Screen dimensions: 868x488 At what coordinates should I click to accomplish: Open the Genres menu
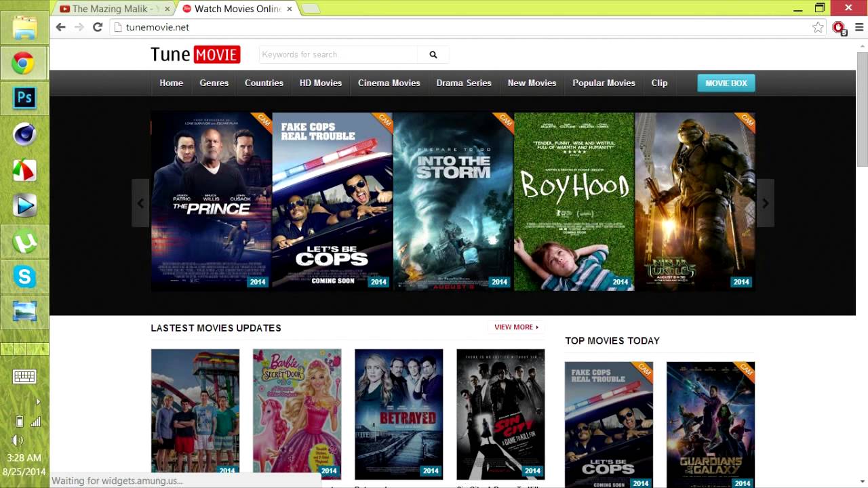pos(214,83)
